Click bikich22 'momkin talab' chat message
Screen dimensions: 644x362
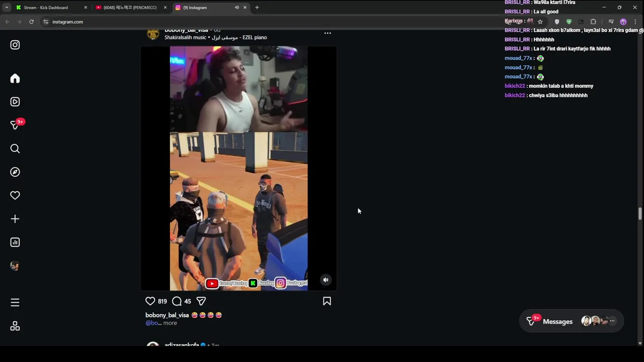pos(549,86)
